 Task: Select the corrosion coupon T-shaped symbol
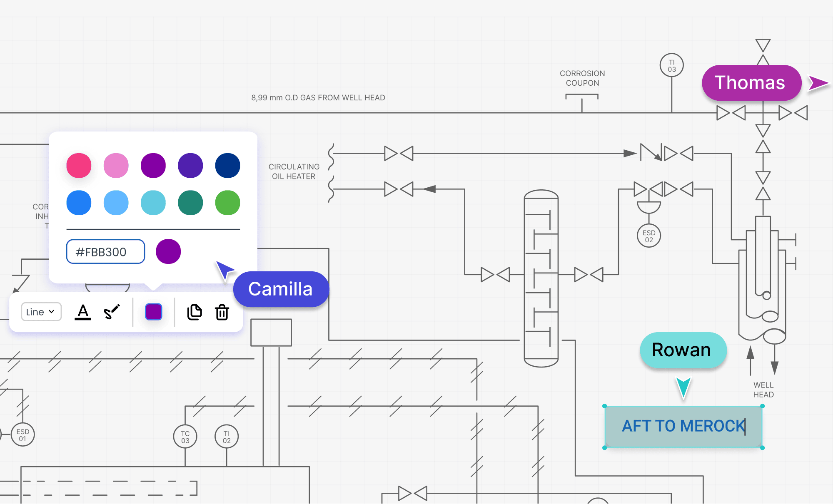pos(582,102)
